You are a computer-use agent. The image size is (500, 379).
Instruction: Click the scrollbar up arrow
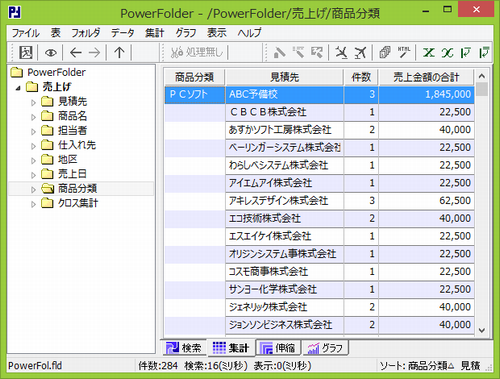pyautogui.click(x=481, y=76)
